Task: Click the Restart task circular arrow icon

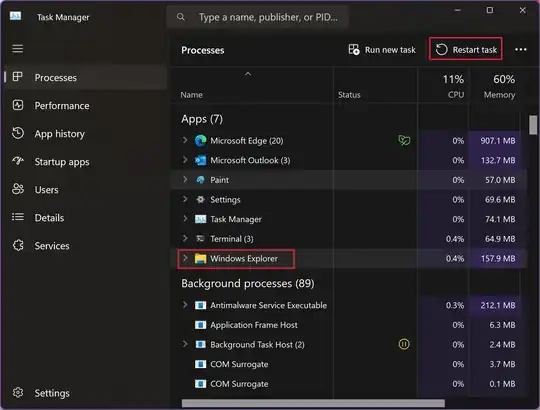Action: [x=442, y=50]
